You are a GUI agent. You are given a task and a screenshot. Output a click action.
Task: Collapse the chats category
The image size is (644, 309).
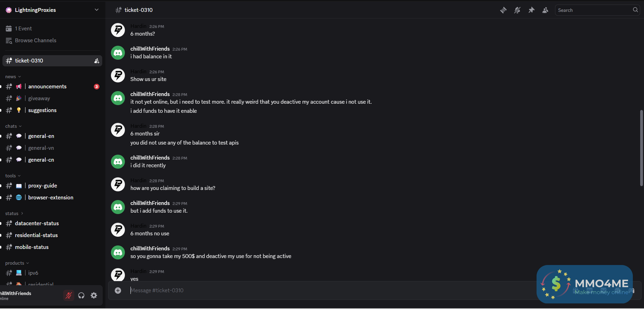(x=13, y=126)
